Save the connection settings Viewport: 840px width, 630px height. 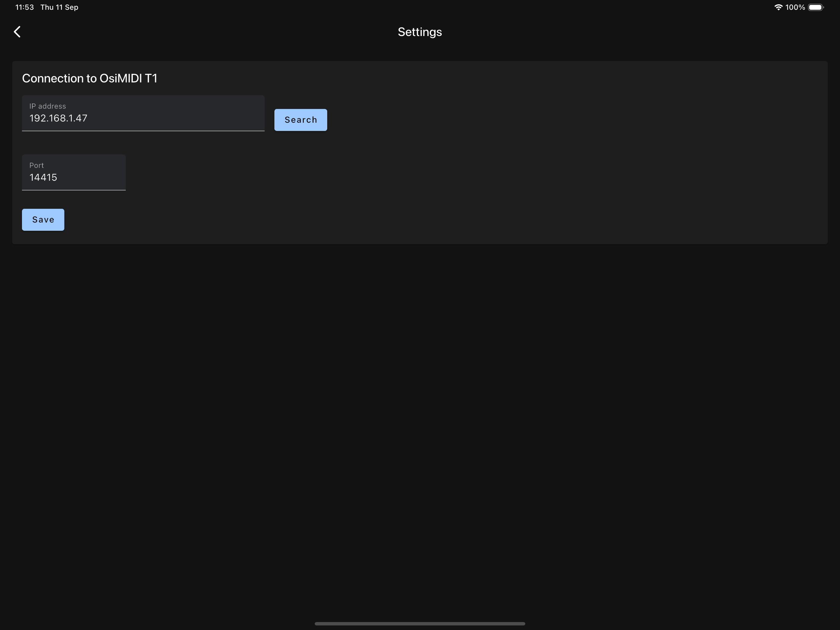pyautogui.click(x=43, y=219)
